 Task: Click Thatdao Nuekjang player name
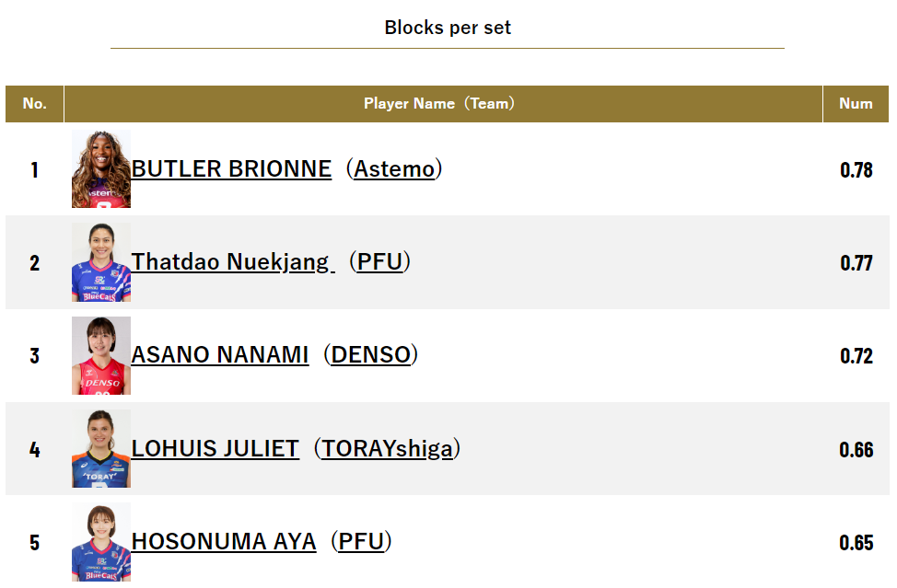click(x=233, y=262)
